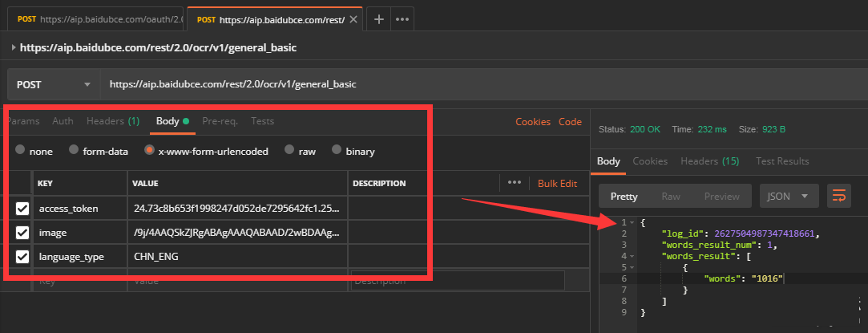The height and width of the screenshot is (333, 868).
Task: Switch response view to Pretty
Action: [624, 196]
